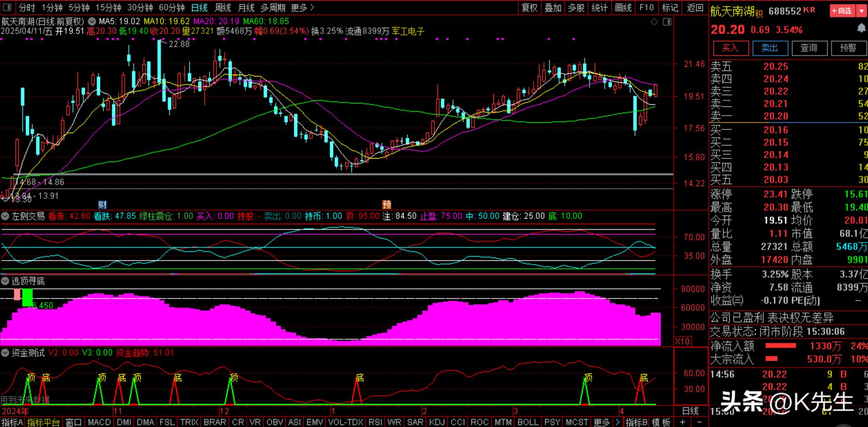Toggle the left sidebar panel icon
The width and height of the screenshot is (868, 427).
point(6,7)
